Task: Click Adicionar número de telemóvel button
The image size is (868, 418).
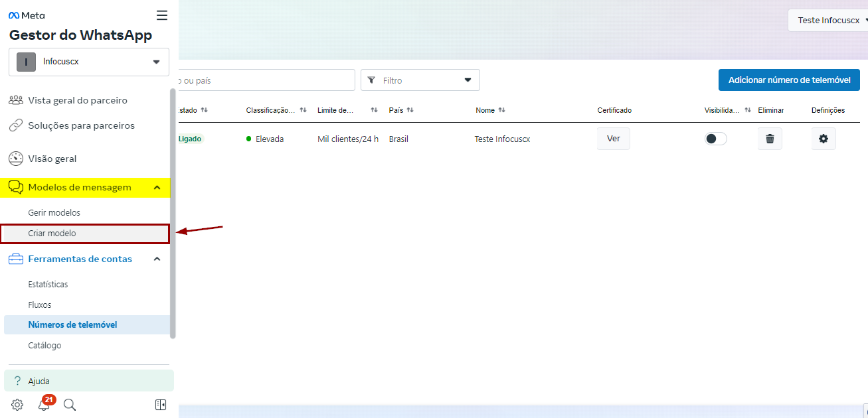Action: point(789,80)
